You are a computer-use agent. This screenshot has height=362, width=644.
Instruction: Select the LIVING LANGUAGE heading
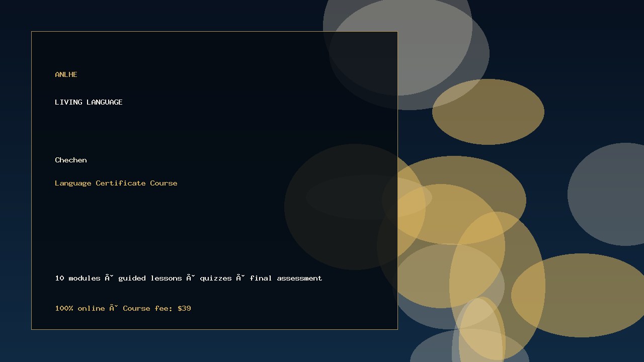pyautogui.click(x=89, y=102)
